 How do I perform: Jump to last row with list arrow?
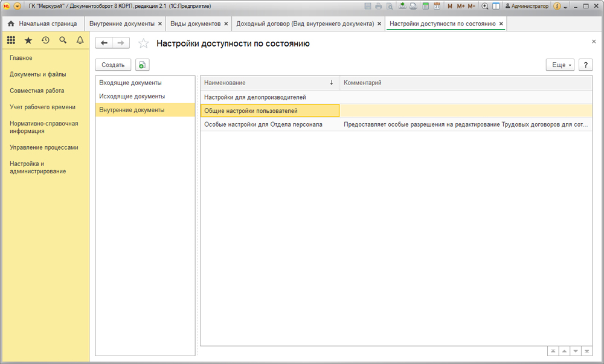click(586, 351)
